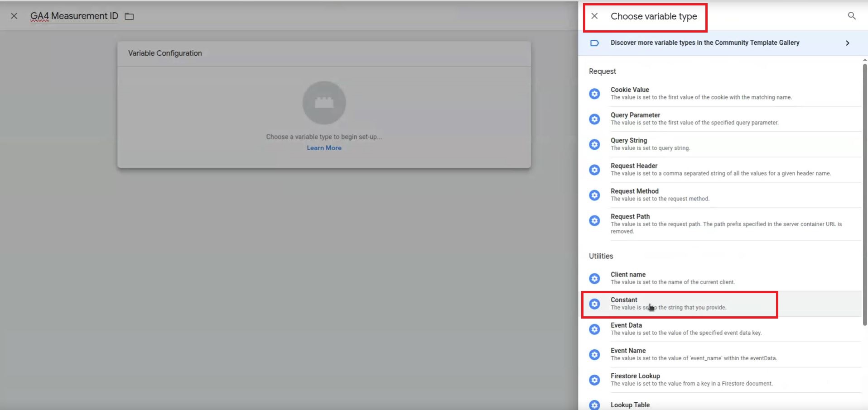Edit the GA4 Measurement ID variable name
Image resolution: width=868 pixels, height=410 pixels.
tap(74, 16)
